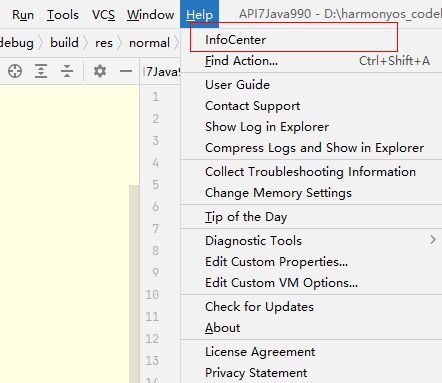Open the About entry
Screen dimensions: 442x383
(311, 328)
